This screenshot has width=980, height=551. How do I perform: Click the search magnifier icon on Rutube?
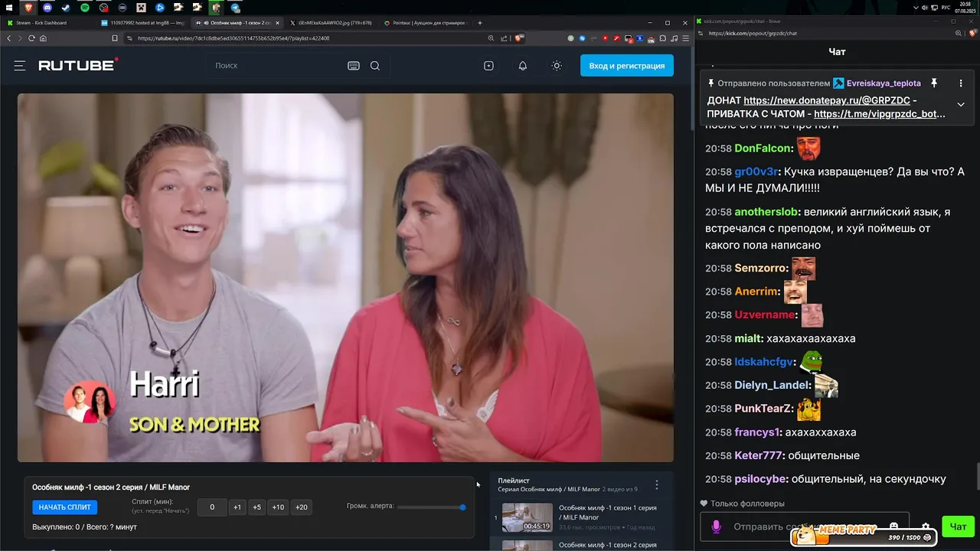click(375, 66)
